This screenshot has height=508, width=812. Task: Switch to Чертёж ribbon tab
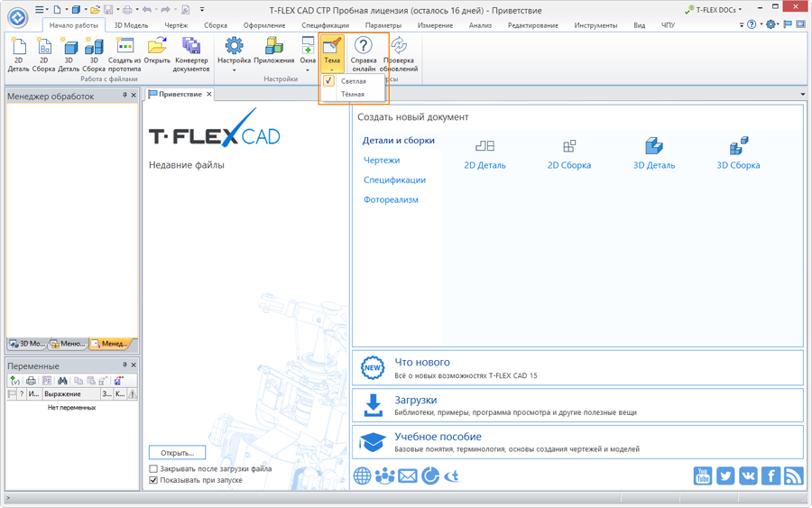click(176, 25)
